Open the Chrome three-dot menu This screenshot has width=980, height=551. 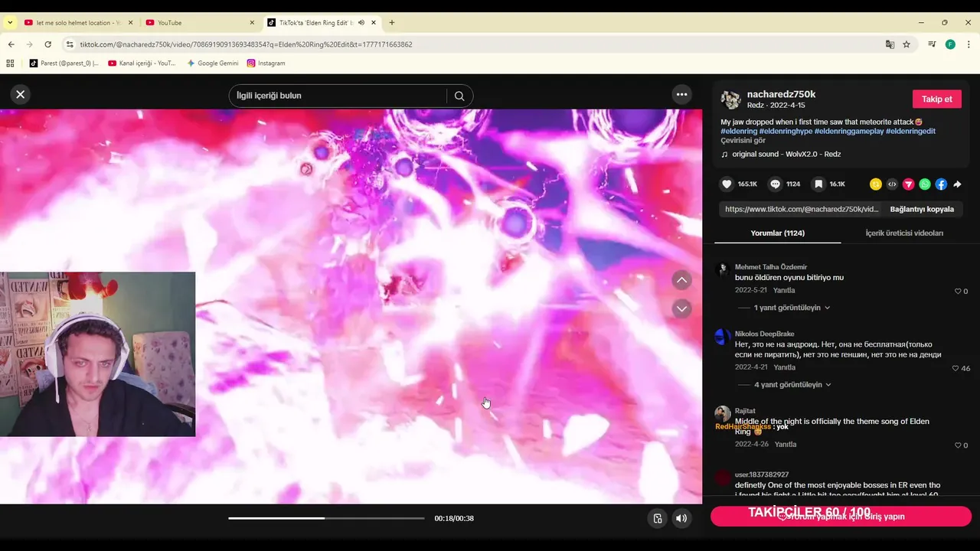pos(969,44)
